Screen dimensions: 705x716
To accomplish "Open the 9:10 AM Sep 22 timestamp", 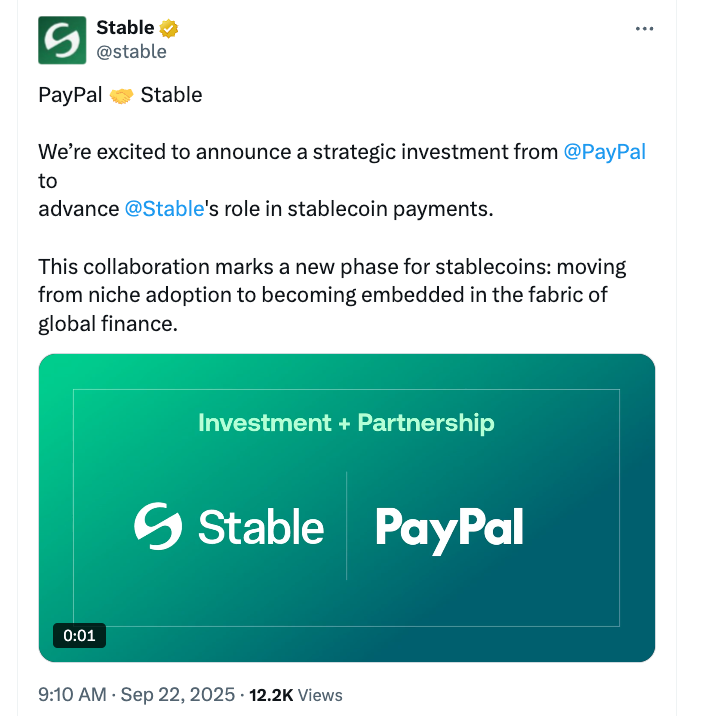I will (136, 694).
